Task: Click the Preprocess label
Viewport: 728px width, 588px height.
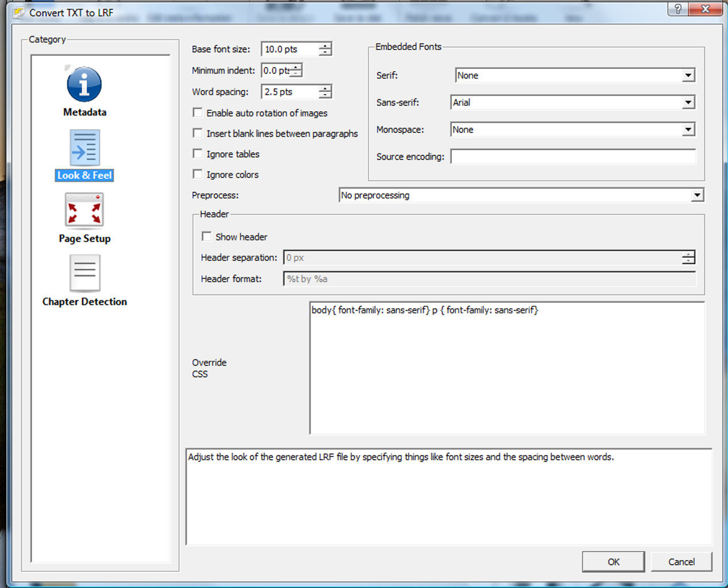Action: coord(215,195)
